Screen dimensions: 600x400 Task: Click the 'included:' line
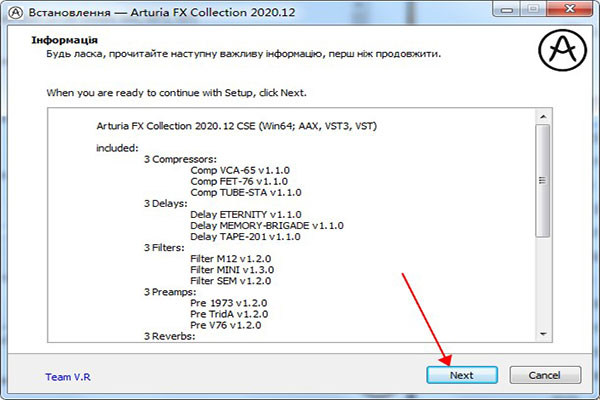117,148
